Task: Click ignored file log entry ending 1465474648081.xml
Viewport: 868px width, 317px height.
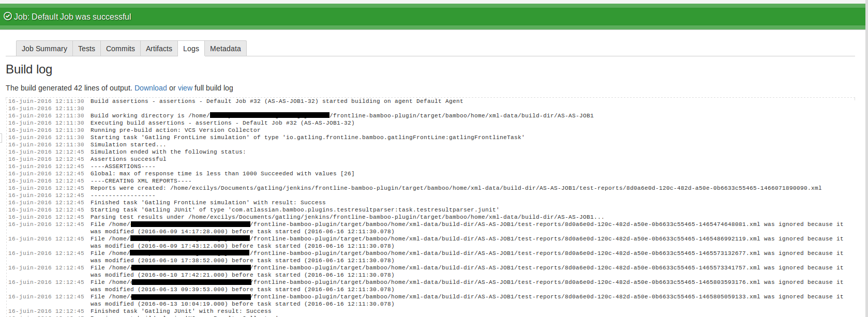Action: [467, 228]
